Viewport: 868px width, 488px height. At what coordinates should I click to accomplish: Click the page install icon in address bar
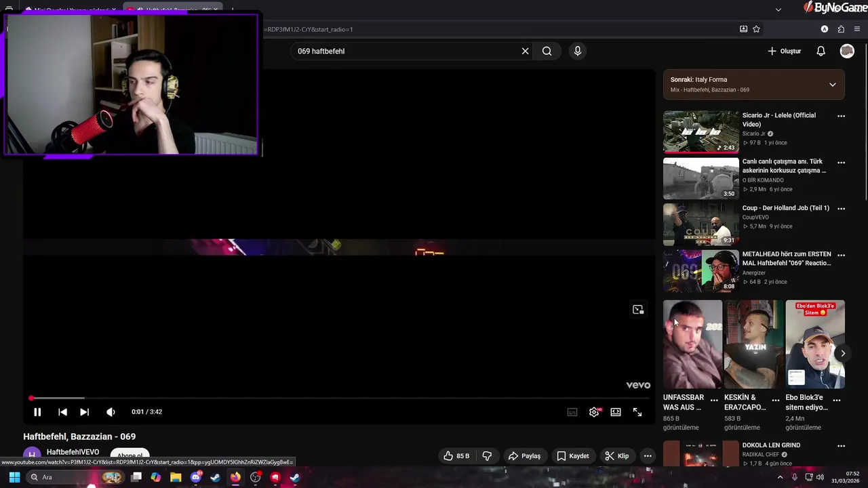click(743, 29)
